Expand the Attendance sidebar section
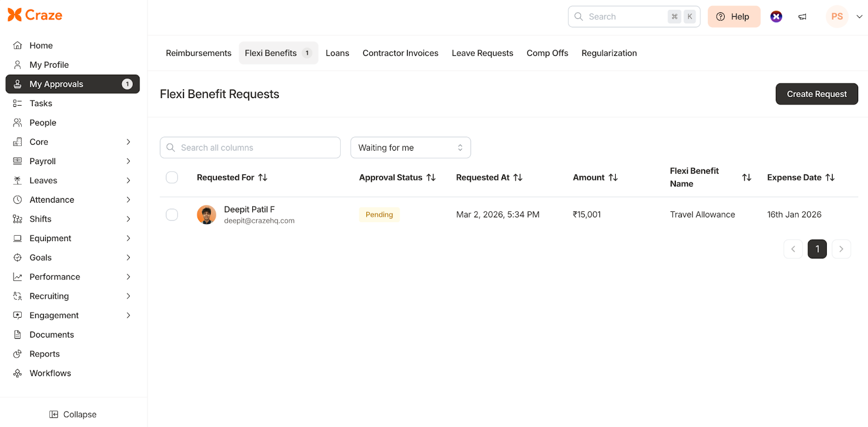868x427 pixels. (128, 200)
